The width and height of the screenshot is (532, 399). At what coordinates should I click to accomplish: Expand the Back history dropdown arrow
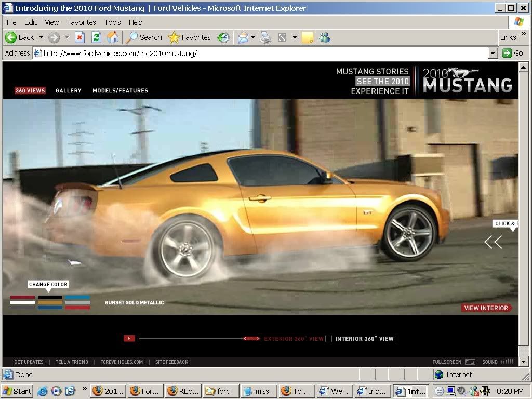(x=41, y=37)
